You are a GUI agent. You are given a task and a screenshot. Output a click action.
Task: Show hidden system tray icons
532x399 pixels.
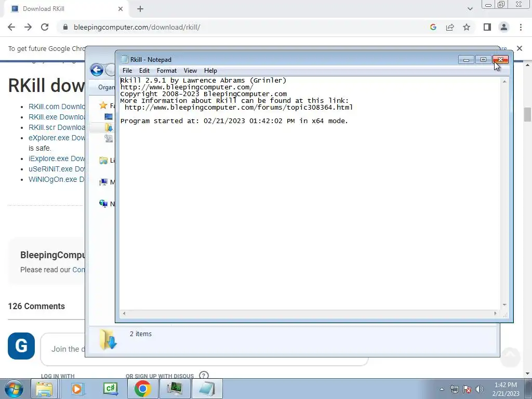[442, 389]
